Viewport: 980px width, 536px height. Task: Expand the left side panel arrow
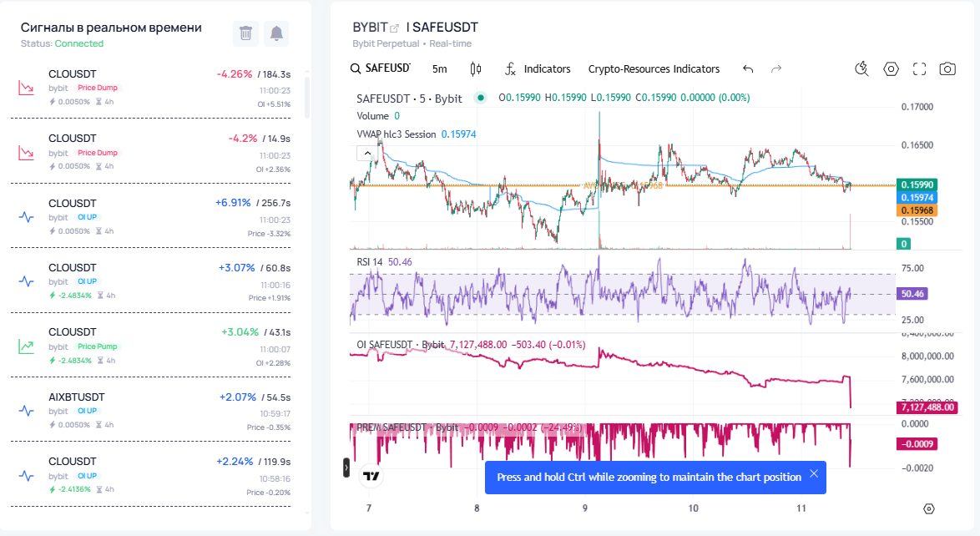[x=346, y=468]
